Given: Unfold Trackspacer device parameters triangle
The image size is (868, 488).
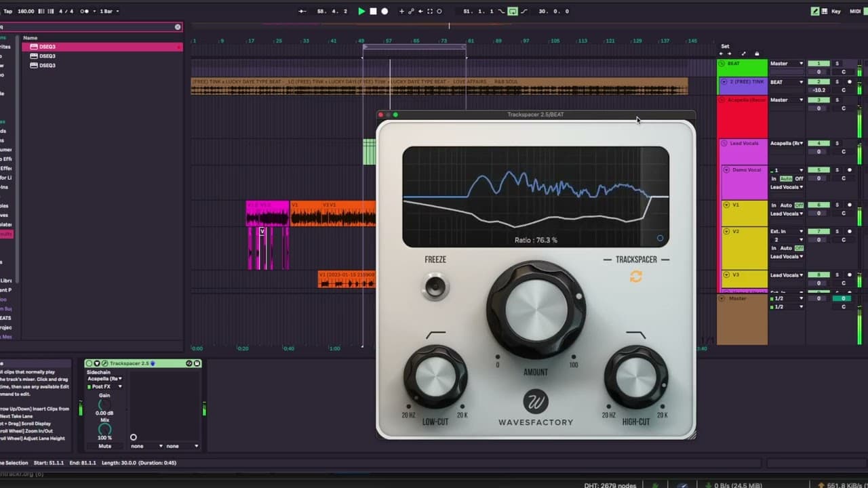Looking at the screenshot, I should pos(97,364).
